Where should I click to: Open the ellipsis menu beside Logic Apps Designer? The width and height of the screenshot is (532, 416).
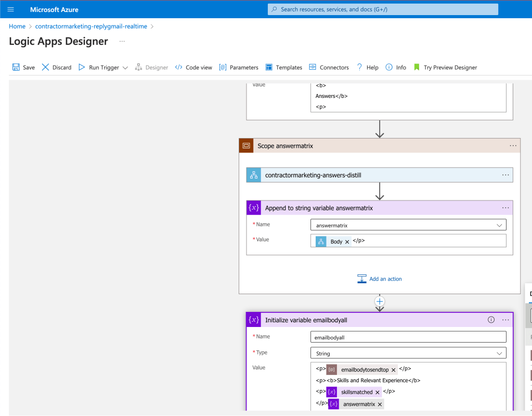click(122, 42)
